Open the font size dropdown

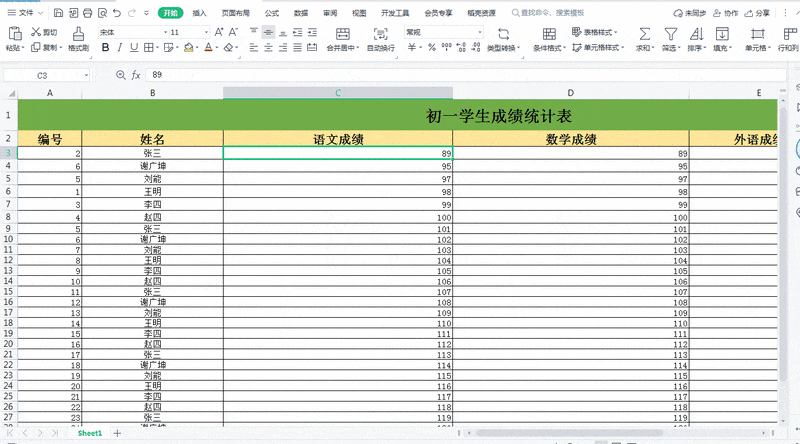(x=206, y=33)
